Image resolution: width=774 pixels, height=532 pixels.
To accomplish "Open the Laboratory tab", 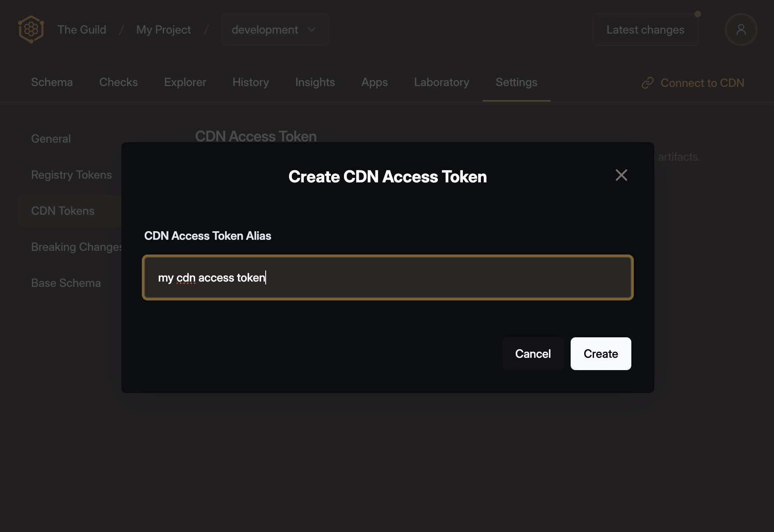I will point(441,82).
